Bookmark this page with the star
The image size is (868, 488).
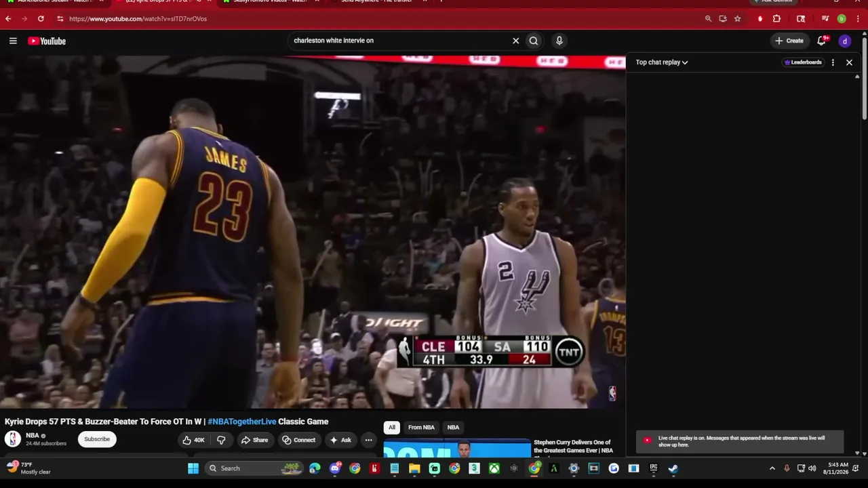click(738, 19)
